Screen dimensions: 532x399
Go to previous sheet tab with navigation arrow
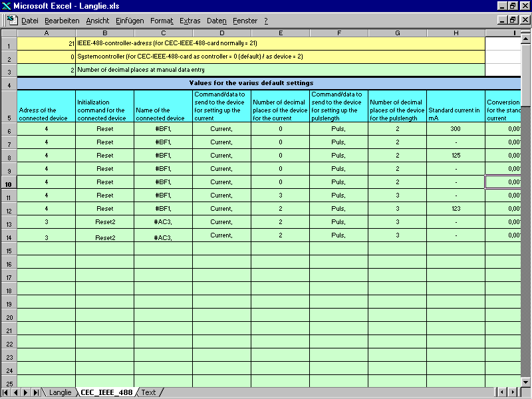(x=15, y=392)
